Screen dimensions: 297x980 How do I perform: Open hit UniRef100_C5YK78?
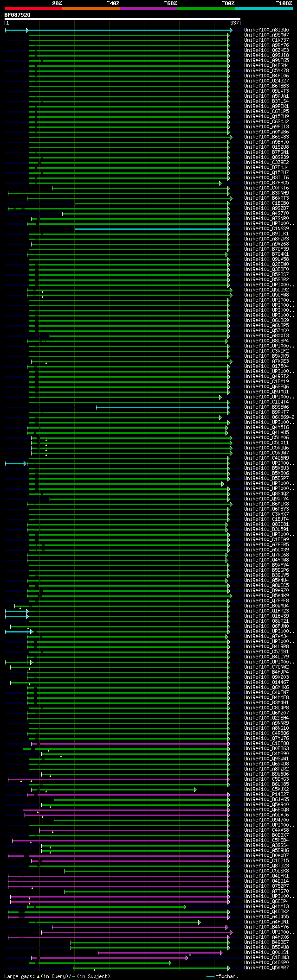(x=266, y=71)
